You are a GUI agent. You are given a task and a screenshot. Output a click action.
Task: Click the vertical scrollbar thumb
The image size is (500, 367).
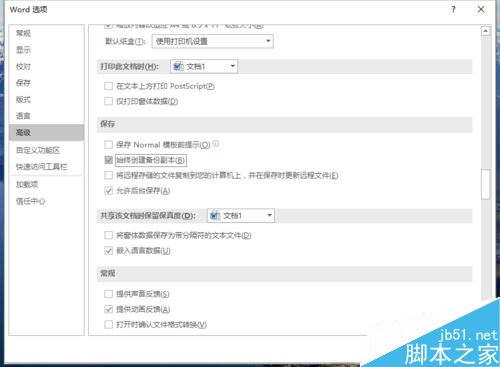point(485,184)
